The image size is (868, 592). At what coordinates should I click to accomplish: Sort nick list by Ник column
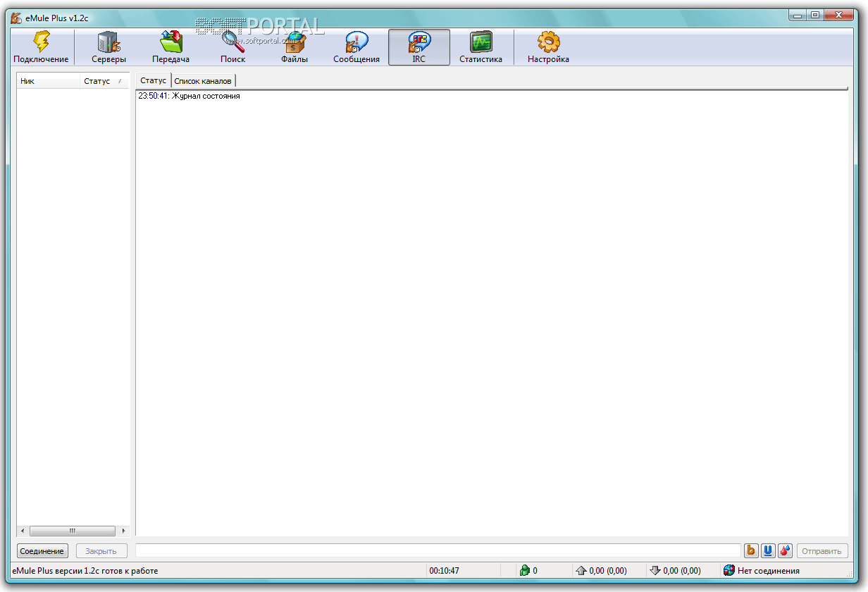click(x=49, y=81)
